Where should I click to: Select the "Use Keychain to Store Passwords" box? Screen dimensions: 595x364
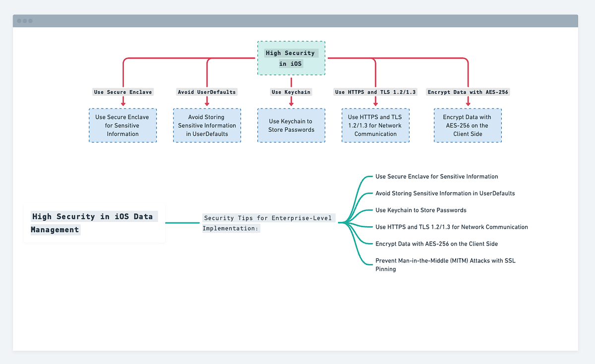click(291, 125)
